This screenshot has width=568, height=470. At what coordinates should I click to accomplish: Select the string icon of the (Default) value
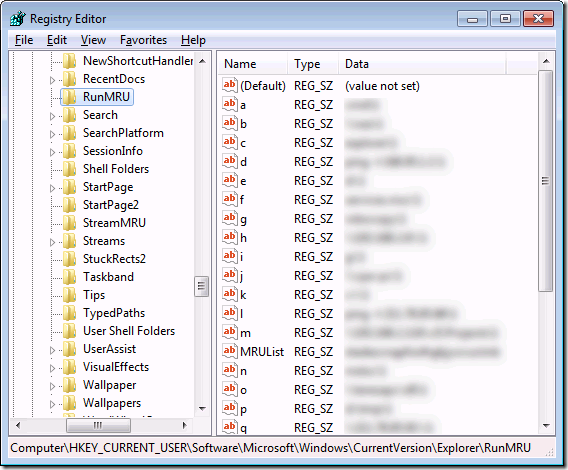(230, 86)
